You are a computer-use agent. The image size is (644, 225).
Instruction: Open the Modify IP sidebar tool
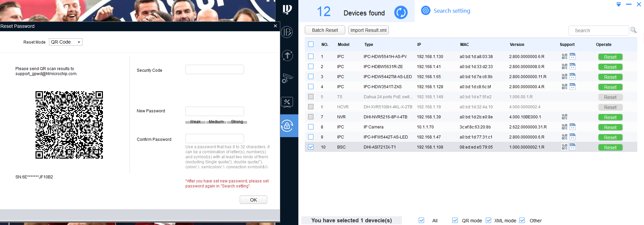[x=287, y=32]
